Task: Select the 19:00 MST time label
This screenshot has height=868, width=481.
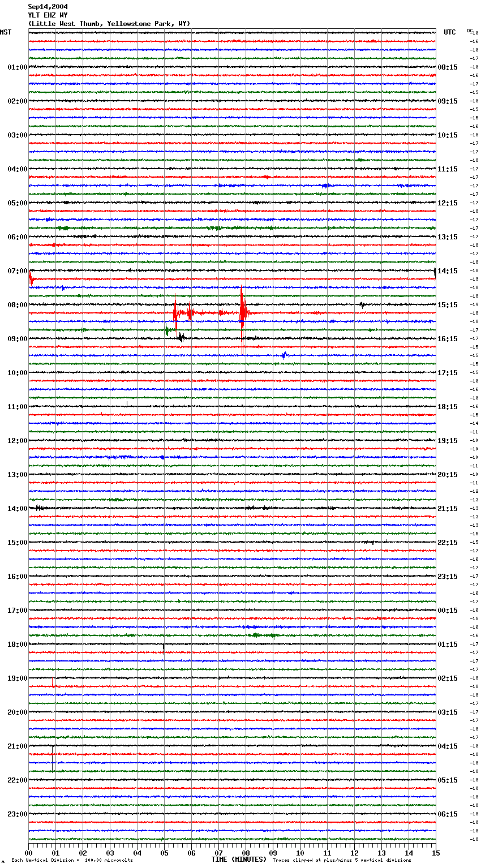Action: point(18,678)
